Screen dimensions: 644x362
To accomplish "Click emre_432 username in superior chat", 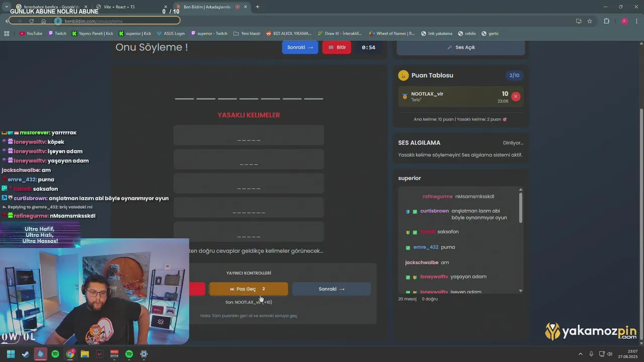I will point(426,247).
